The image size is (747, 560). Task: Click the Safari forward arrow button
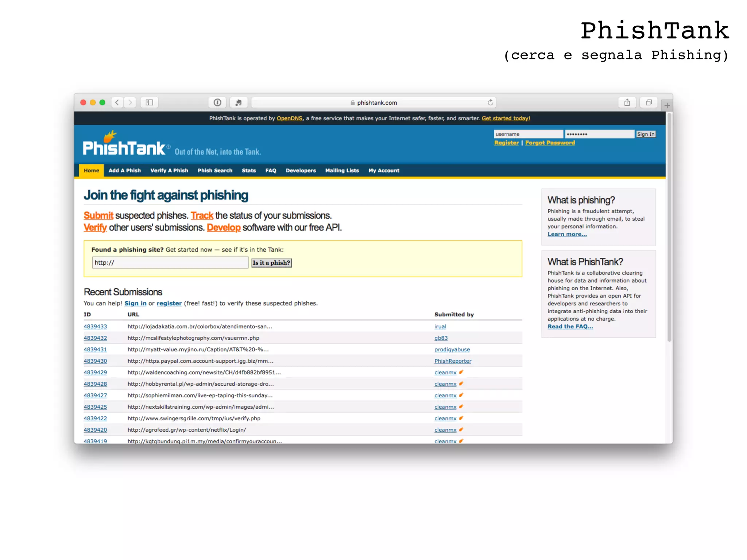coord(130,102)
